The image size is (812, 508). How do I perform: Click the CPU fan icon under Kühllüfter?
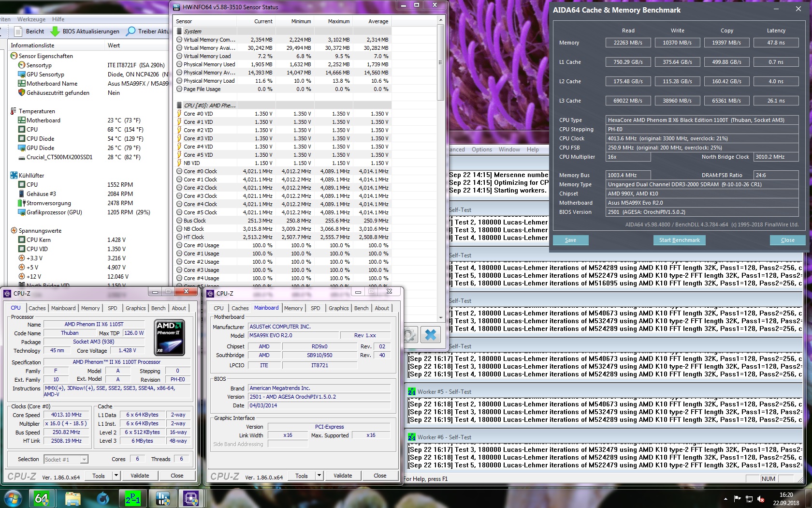point(21,184)
